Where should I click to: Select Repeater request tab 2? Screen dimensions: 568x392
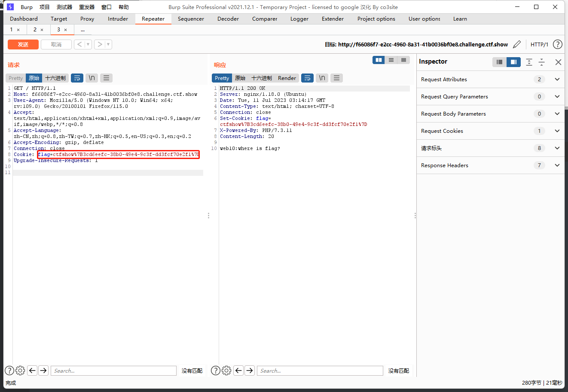coord(35,30)
